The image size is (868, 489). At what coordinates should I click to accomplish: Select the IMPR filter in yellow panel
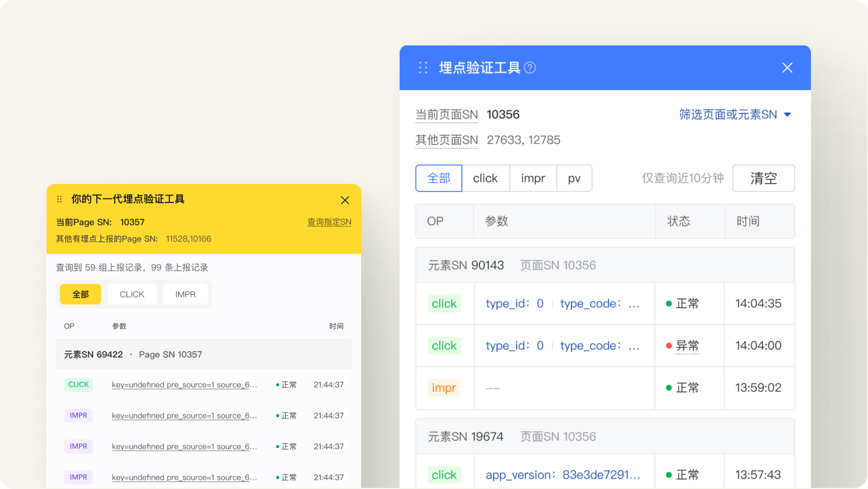click(x=186, y=295)
